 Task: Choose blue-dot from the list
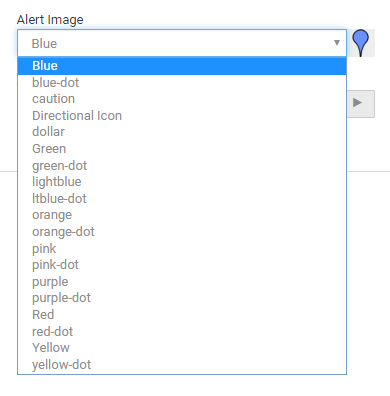[182, 83]
